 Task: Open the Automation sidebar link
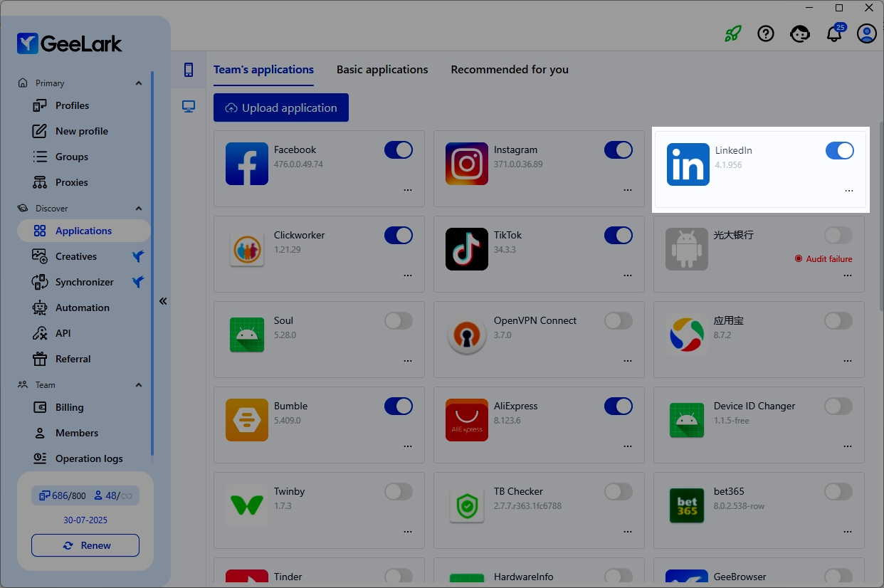click(84, 308)
